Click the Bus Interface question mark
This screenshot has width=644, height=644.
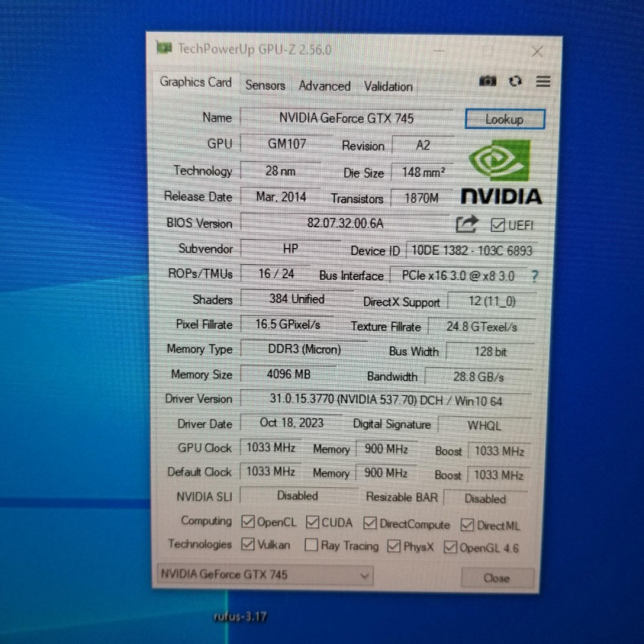(535, 276)
